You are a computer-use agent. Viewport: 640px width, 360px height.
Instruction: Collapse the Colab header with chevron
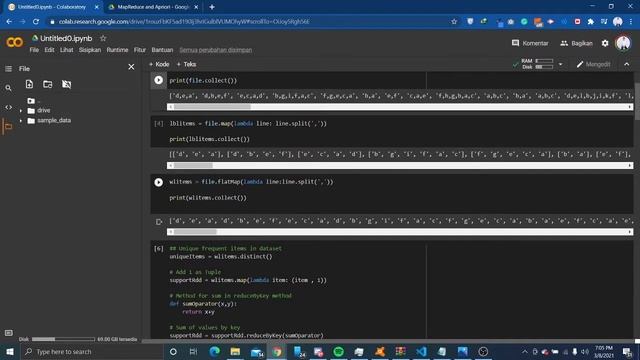pos(627,64)
